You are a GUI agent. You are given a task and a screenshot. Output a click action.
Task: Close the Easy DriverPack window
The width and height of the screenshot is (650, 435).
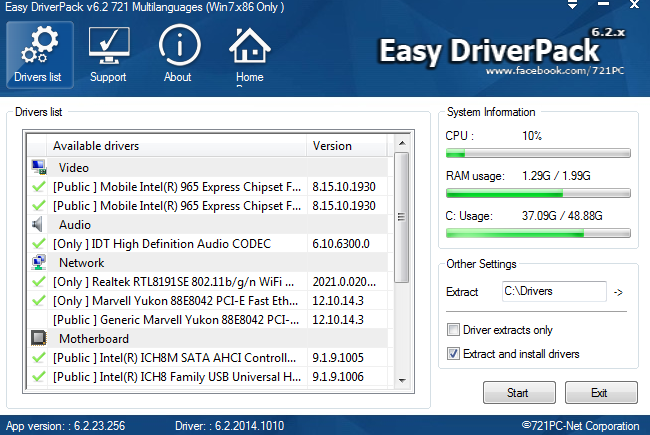point(634,5)
